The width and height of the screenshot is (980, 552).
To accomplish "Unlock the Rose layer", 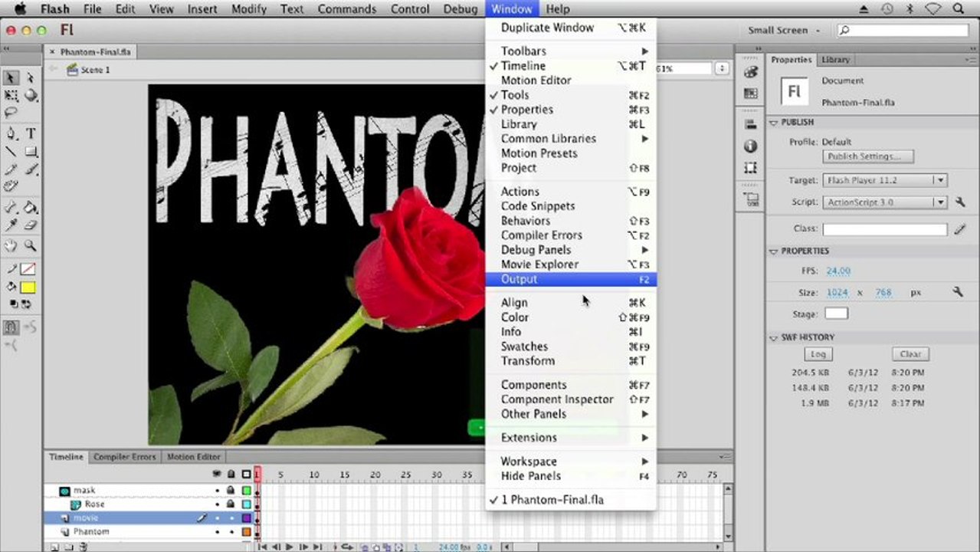I will 231,504.
